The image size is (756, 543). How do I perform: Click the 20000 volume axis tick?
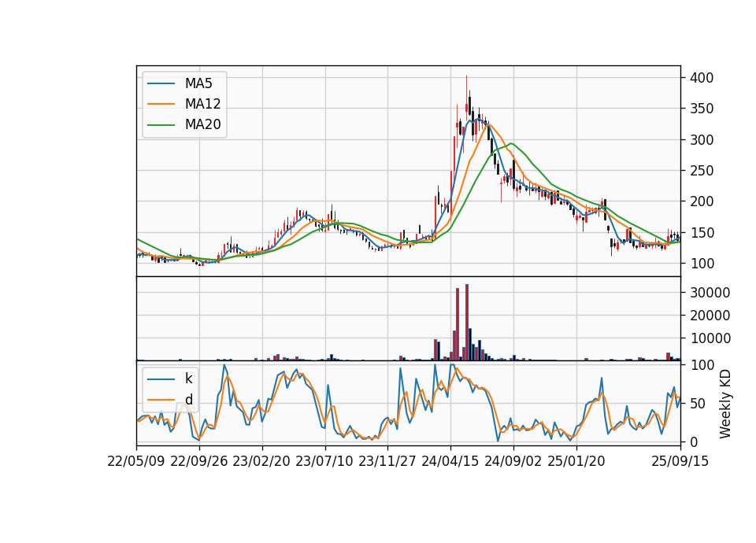pyautogui.click(x=710, y=316)
